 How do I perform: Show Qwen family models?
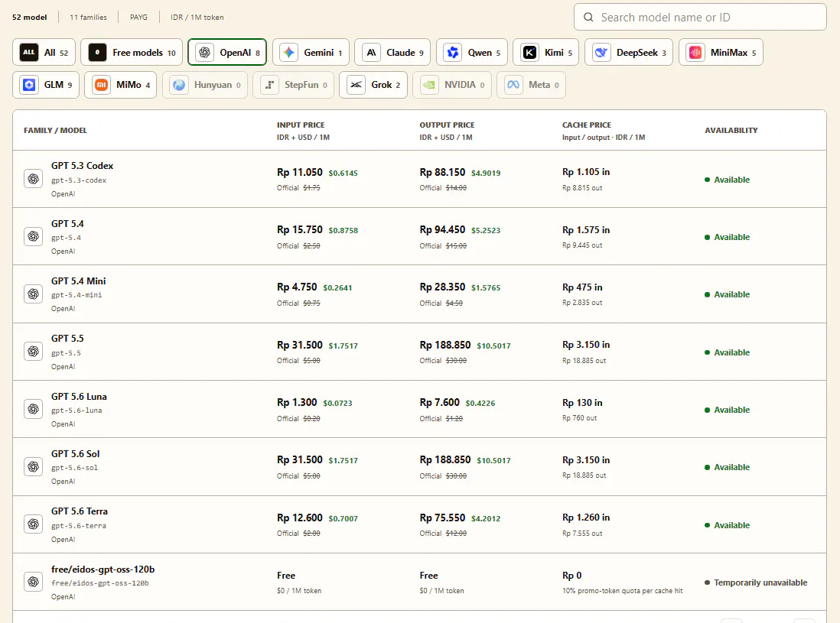(x=472, y=53)
